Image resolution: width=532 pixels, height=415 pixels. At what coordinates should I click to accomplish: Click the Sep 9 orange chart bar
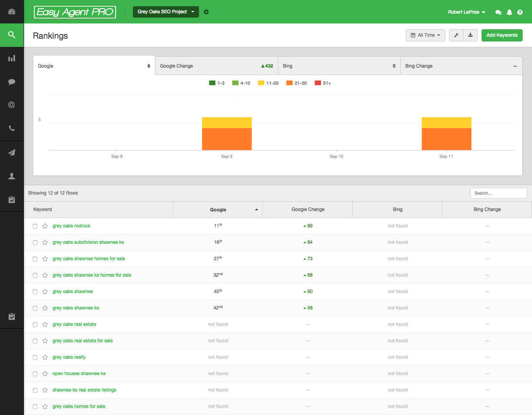click(x=227, y=139)
